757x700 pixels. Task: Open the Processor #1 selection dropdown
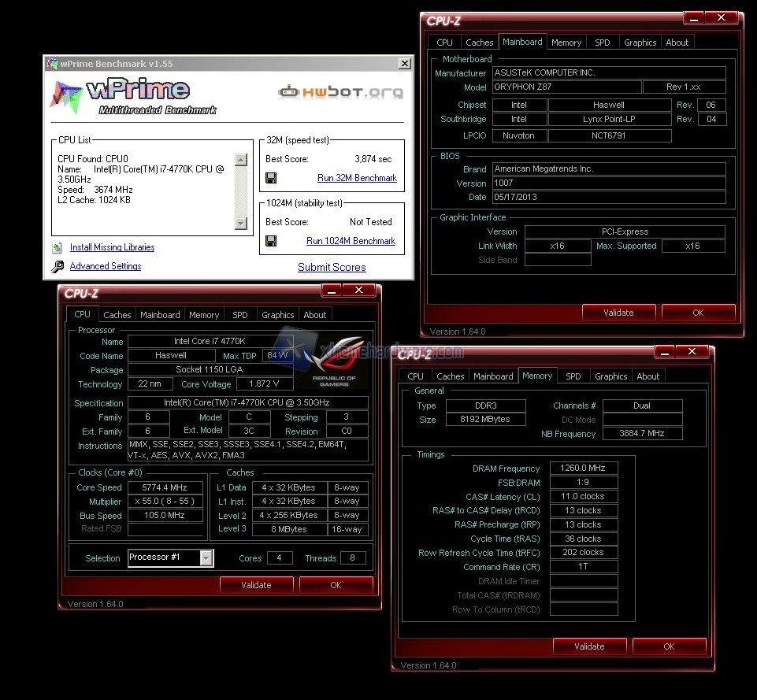pyautogui.click(x=206, y=557)
